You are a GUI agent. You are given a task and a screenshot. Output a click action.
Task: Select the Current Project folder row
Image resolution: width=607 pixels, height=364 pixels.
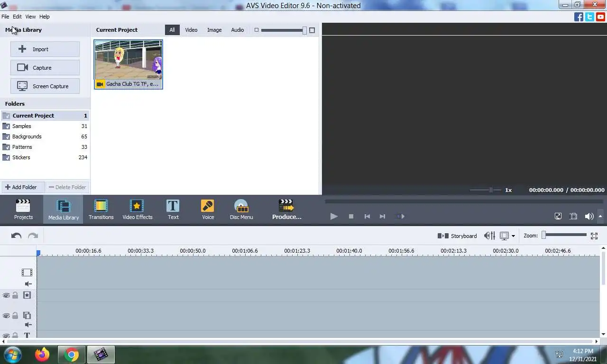point(45,116)
